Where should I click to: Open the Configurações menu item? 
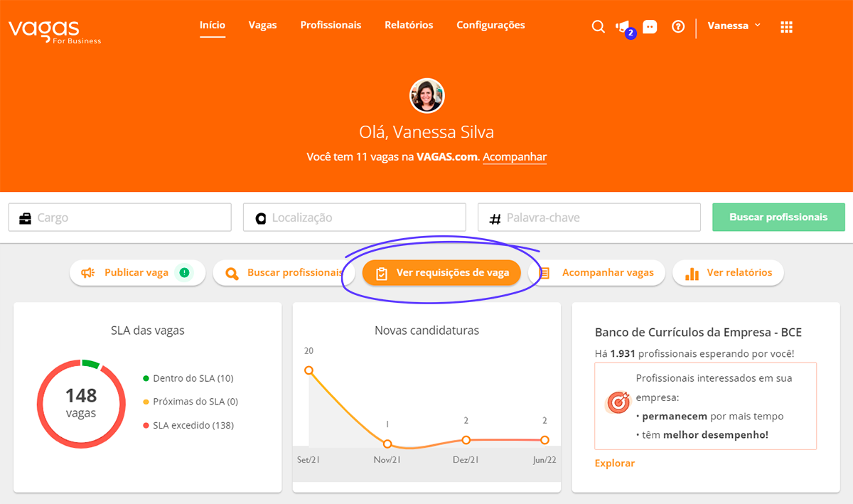490,25
